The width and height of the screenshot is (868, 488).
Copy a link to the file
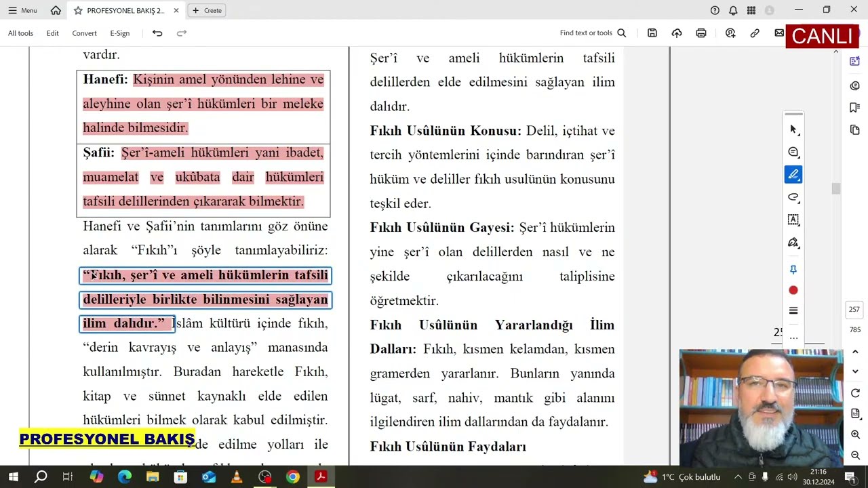[755, 33]
